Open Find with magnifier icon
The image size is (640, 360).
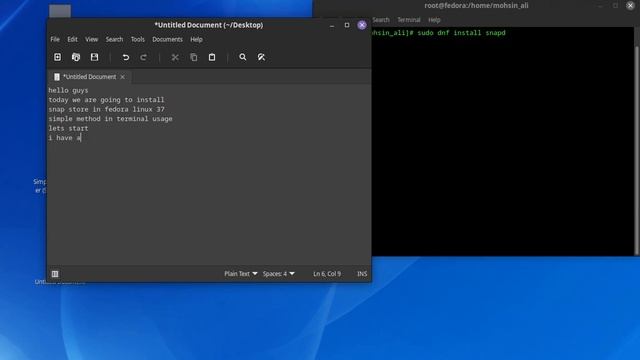242,57
